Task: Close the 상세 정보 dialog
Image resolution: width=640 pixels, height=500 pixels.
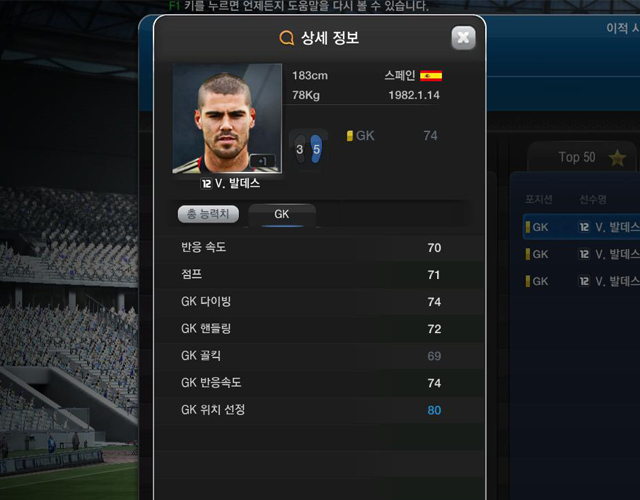Action: pos(463,38)
